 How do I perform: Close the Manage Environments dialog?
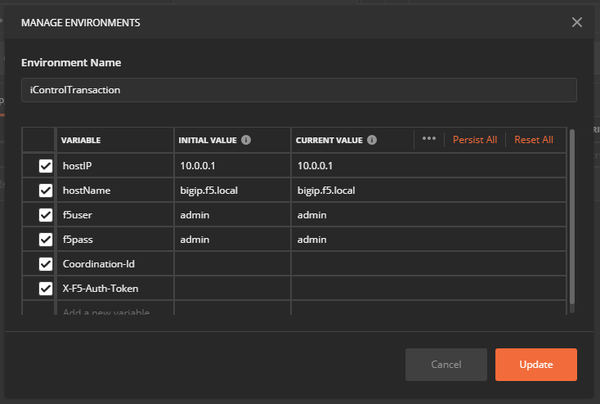click(577, 22)
